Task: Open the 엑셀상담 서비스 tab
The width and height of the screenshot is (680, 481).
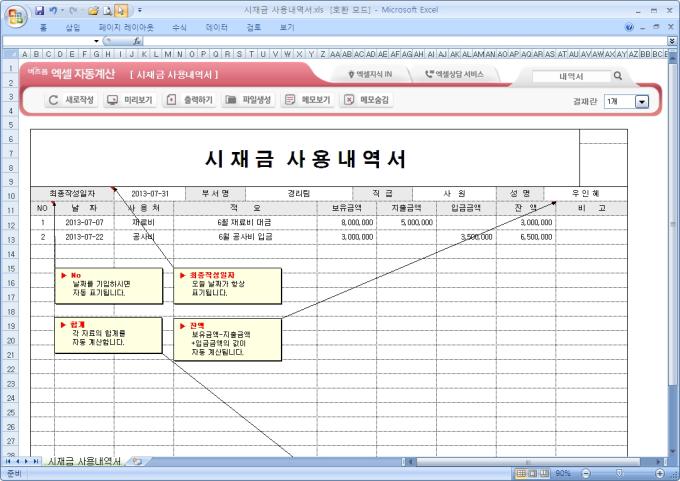Action: [454, 75]
